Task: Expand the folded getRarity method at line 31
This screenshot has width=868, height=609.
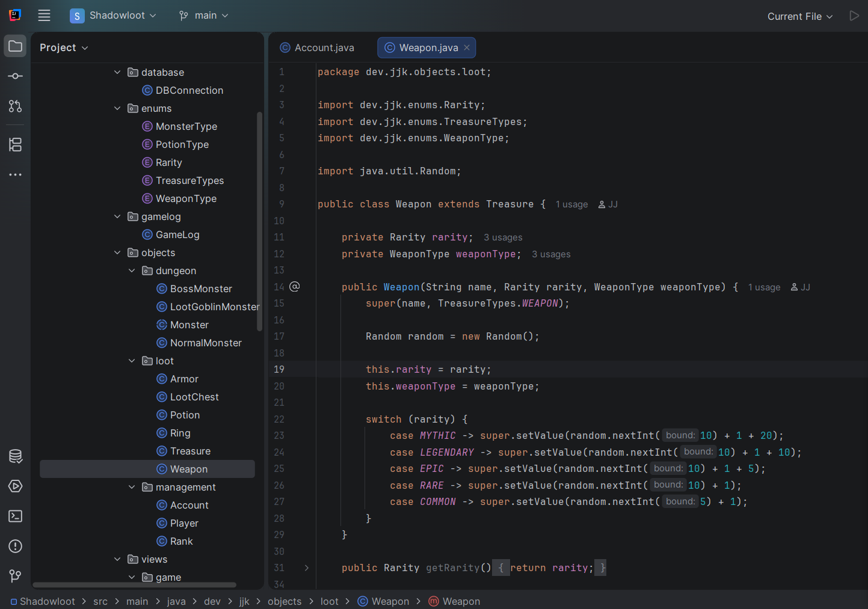Action: tap(307, 568)
